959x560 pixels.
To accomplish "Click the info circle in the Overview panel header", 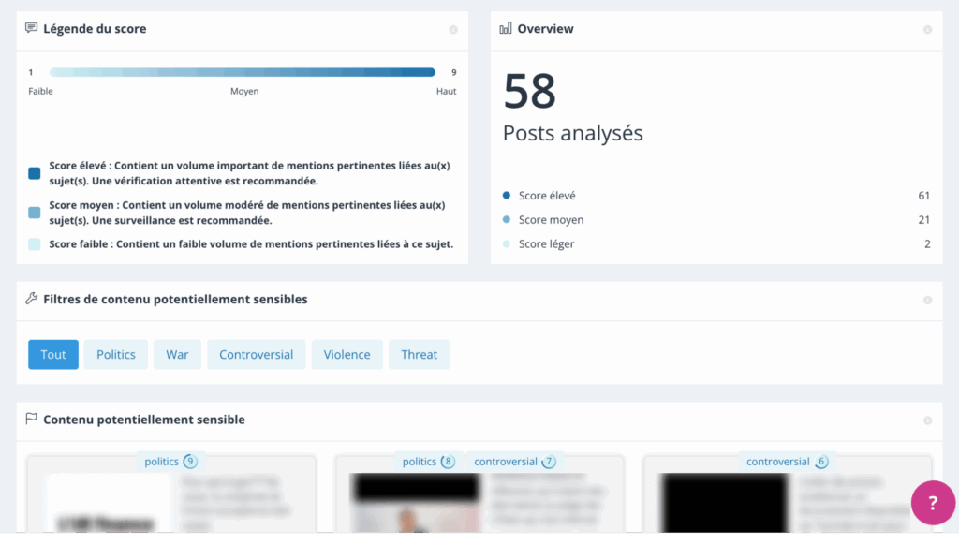I will [x=927, y=30].
